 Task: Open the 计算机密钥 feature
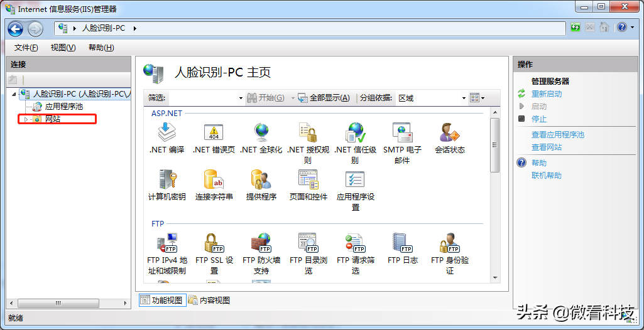tap(166, 185)
